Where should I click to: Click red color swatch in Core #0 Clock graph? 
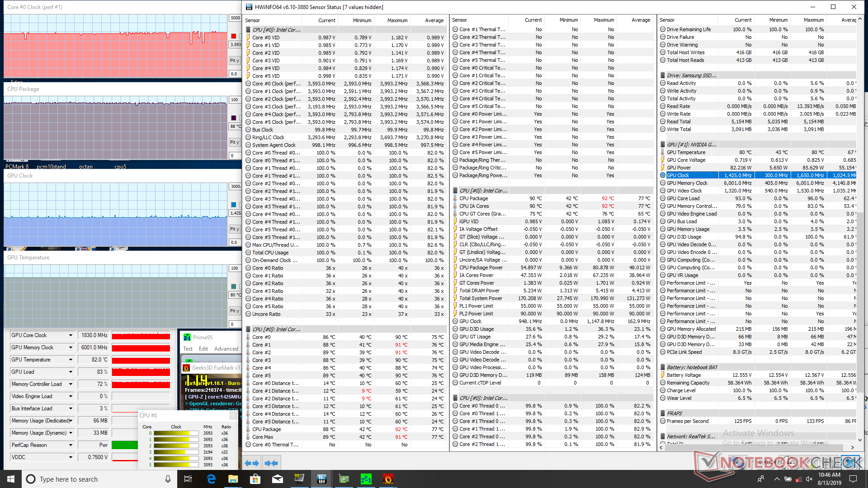pyautogui.click(x=234, y=36)
